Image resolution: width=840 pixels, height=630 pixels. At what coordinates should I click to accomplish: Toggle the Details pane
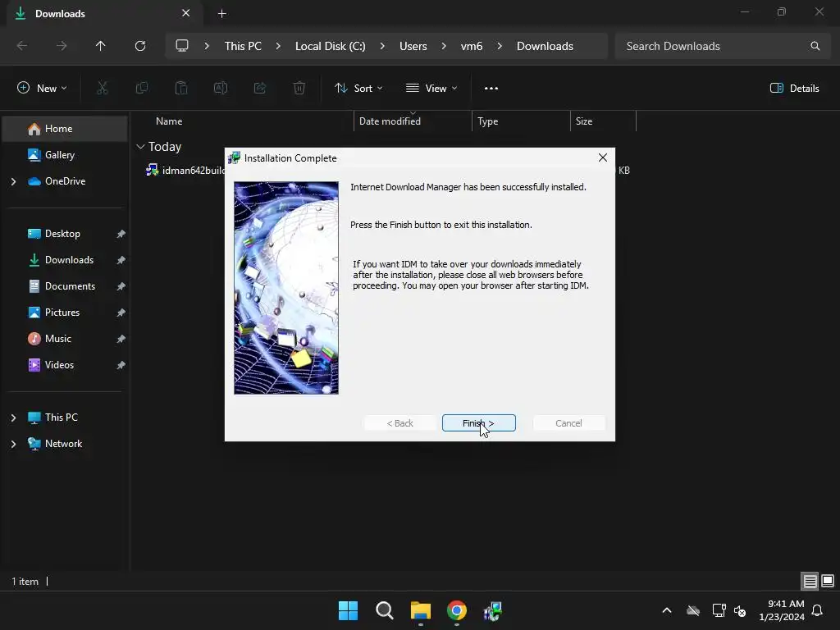[x=794, y=88]
